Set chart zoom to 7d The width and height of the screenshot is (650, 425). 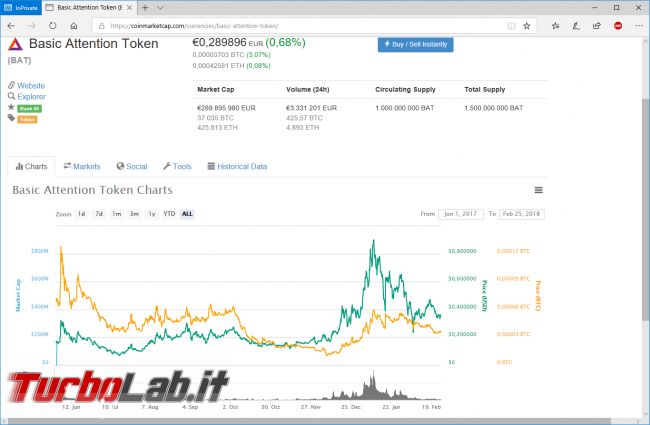pyautogui.click(x=99, y=214)
